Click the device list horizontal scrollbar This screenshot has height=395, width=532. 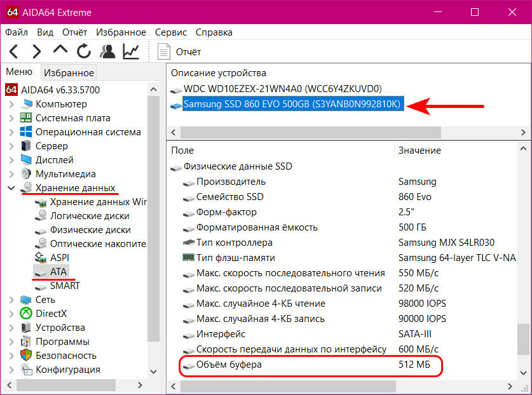310,132
